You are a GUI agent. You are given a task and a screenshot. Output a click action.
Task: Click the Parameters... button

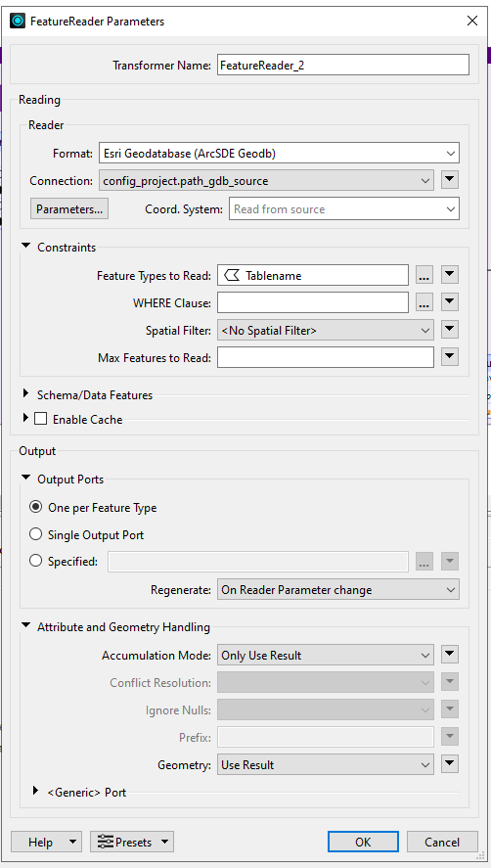[x=69, y=209]
